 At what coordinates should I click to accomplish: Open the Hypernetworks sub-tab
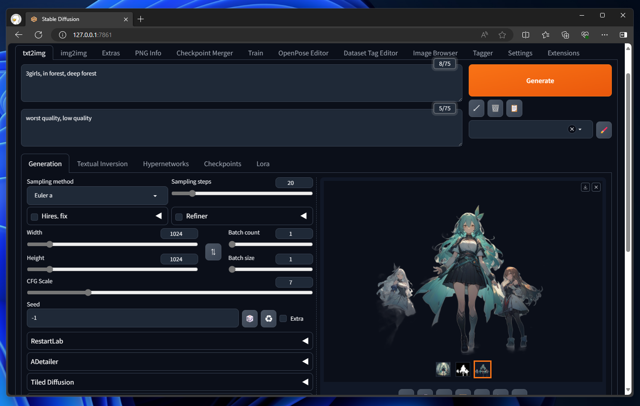166,164
